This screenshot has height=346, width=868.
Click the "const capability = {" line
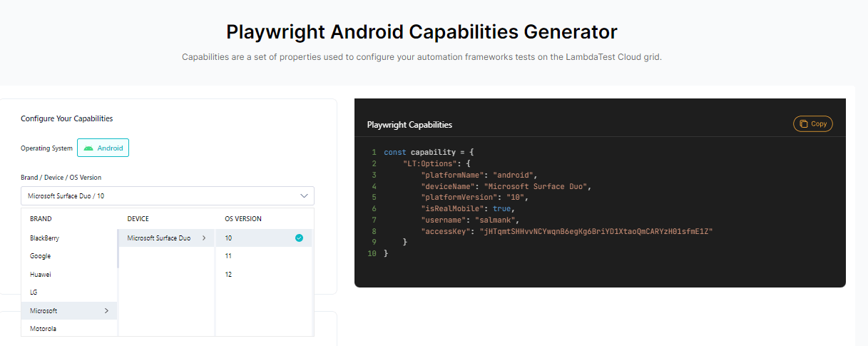[x=429, y=153]
